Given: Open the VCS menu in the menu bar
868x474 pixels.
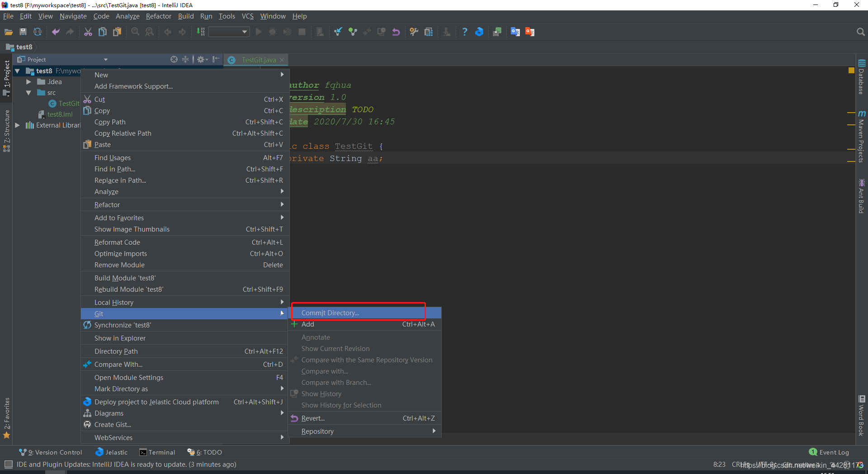Looking at the screenshot, I should 247,16.
